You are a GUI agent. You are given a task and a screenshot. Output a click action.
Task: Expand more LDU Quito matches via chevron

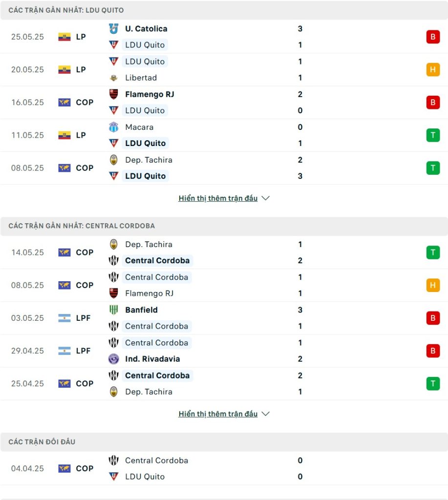(265, 198)
